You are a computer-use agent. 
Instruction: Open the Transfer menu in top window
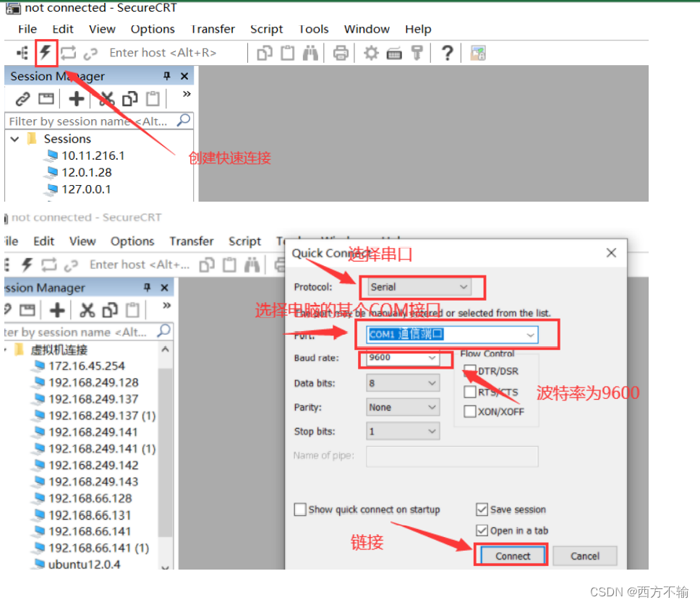pos(213,29)
